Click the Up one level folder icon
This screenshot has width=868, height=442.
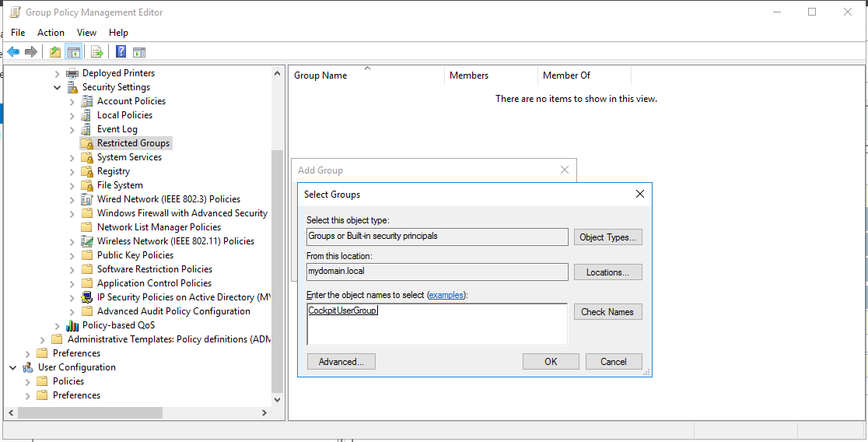[54, 52]
